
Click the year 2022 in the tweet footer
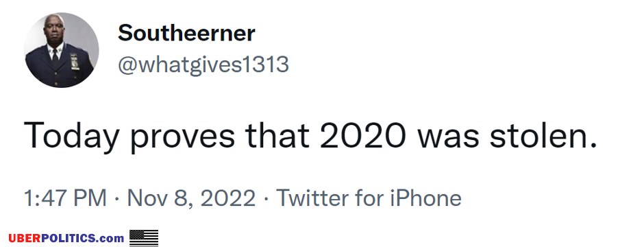click(x=227, y=198)
